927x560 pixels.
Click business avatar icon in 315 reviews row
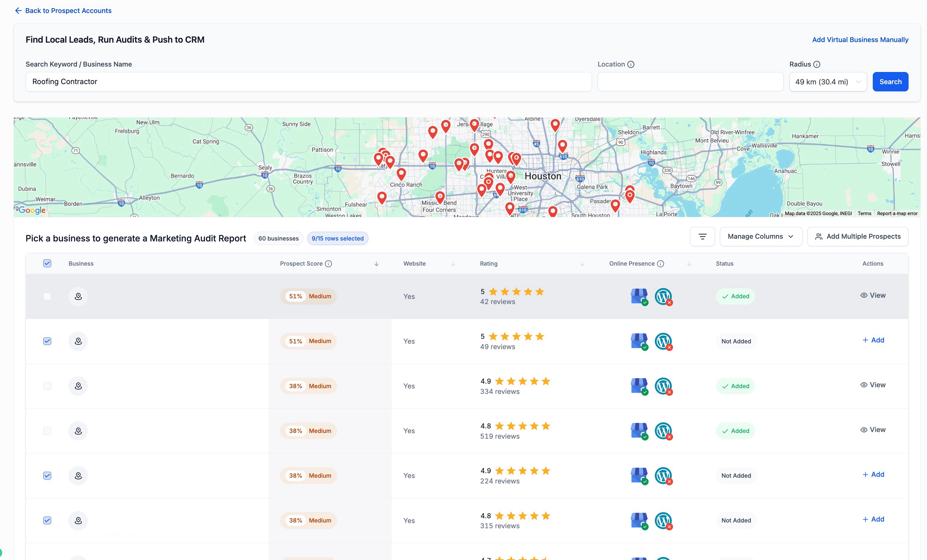[78, 521]
